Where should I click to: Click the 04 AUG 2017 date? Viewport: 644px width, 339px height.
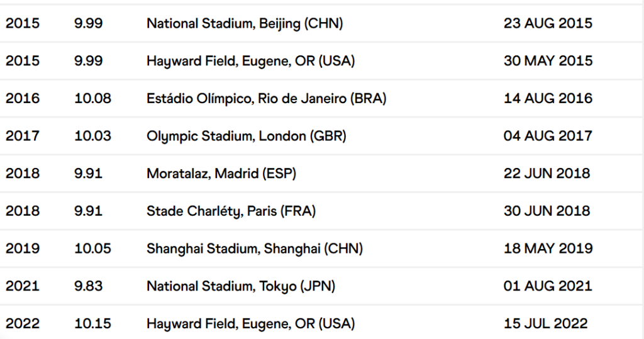[x=548, y=136]
